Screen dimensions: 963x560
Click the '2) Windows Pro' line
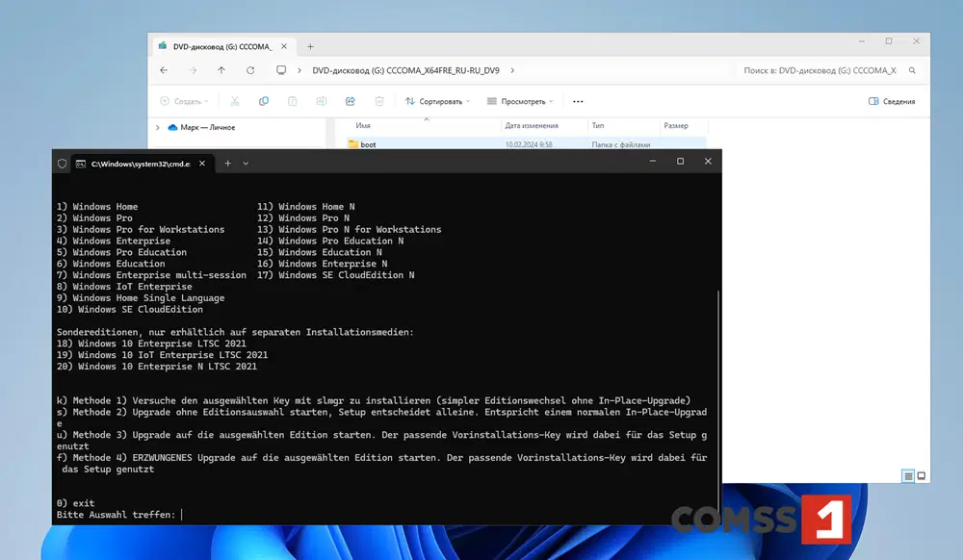click(94, 217)
